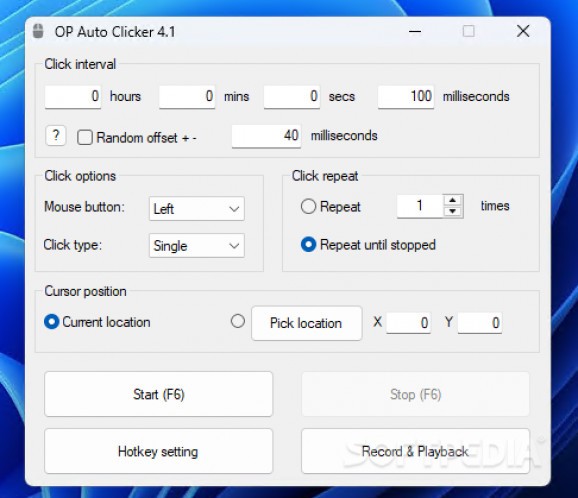Focus the hours input field

73,97
